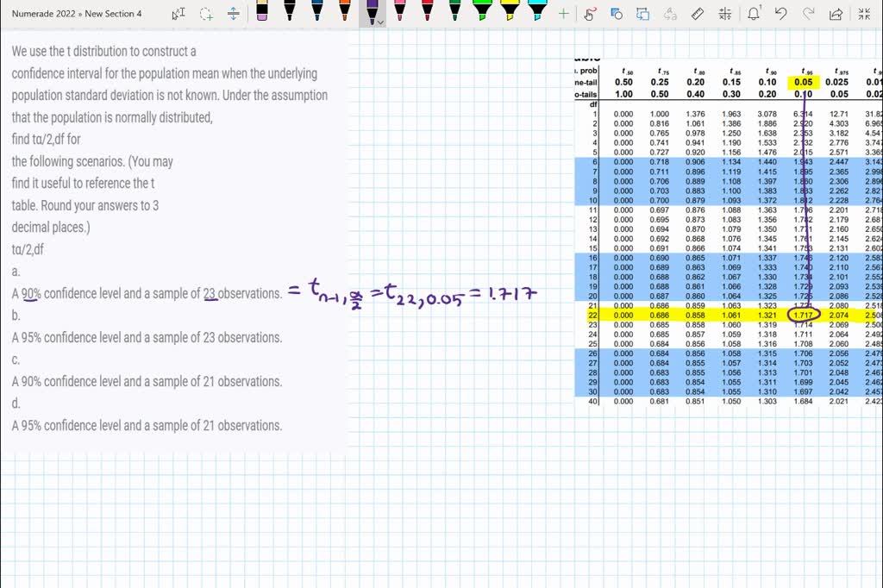Toggle the Ruler tool
The width and height of the screenshot is (883, 588).
(x=698, y=14)
